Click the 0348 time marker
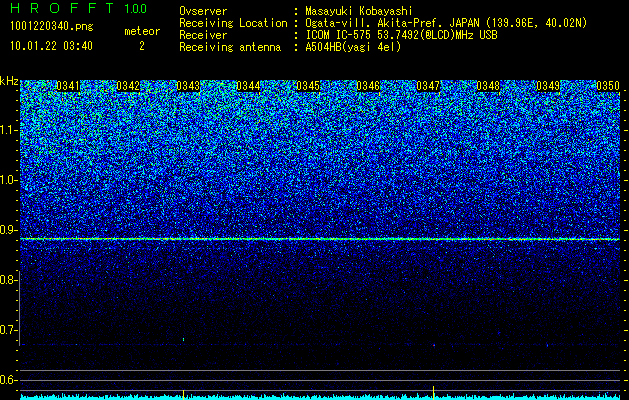This screenshot has width=629, height=400. pos(488,86)
